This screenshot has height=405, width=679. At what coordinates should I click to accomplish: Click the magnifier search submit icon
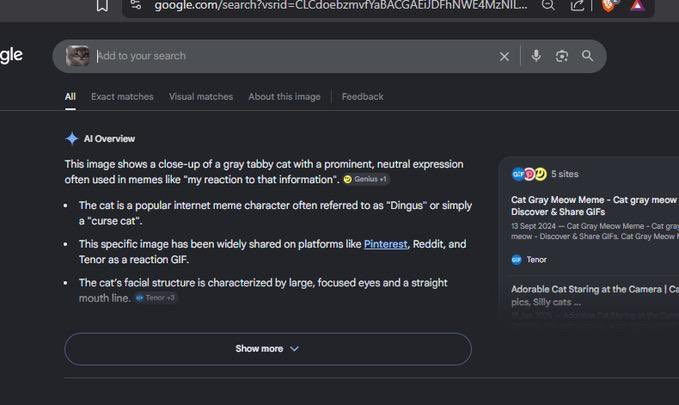click(588, 56)
